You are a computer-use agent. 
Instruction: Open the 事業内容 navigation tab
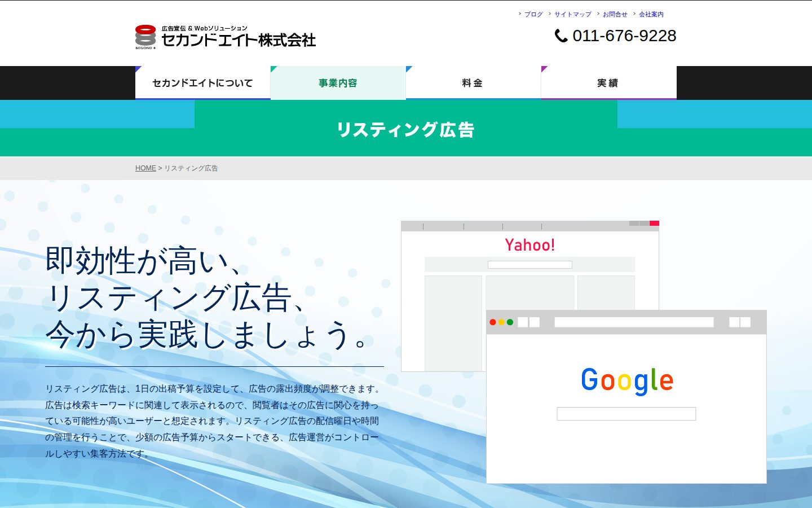(x=338, y=83)
